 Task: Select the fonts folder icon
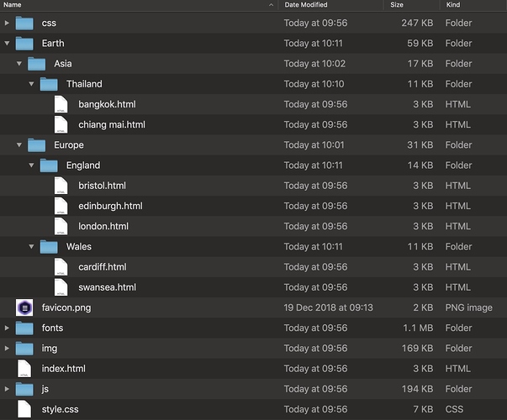click(x=24, y=328)
